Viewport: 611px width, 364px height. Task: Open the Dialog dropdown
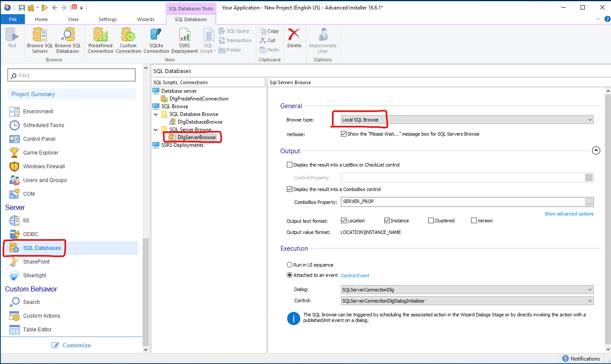pyautogui.click(x=467, y=290)
